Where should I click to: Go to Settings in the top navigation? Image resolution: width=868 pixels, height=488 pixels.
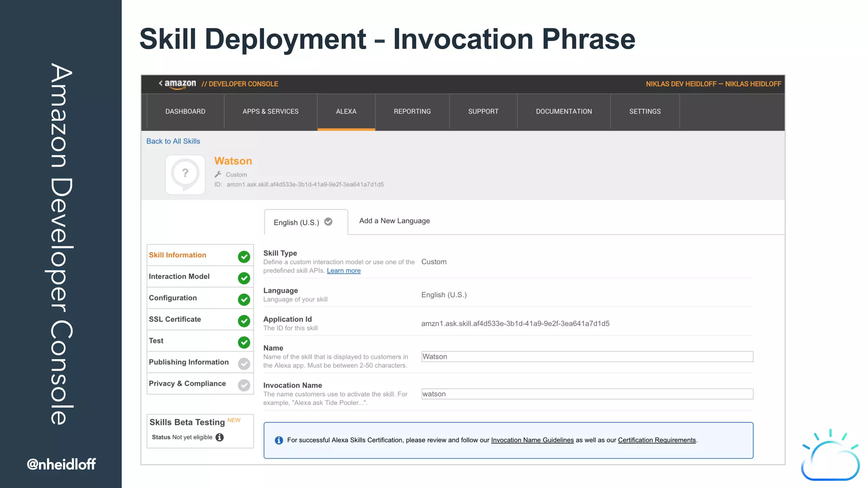(x=645, y=111)
